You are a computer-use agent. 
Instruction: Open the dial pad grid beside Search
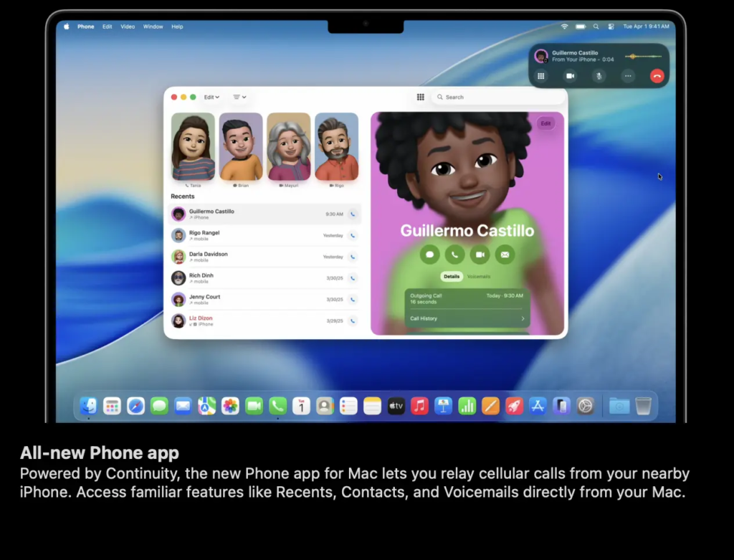click(421, 97)
